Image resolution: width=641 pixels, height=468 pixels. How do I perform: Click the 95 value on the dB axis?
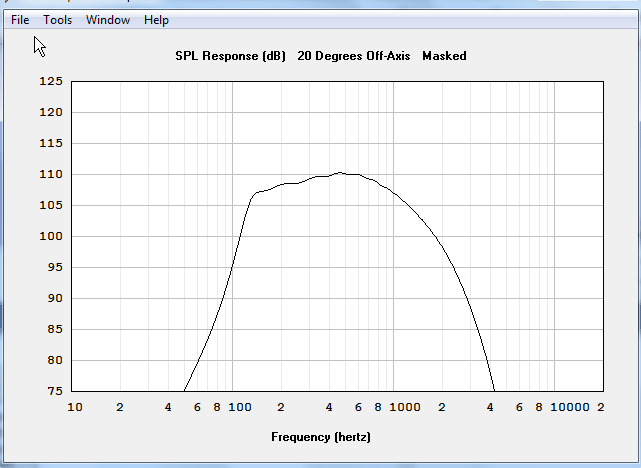tap(55, 267)
